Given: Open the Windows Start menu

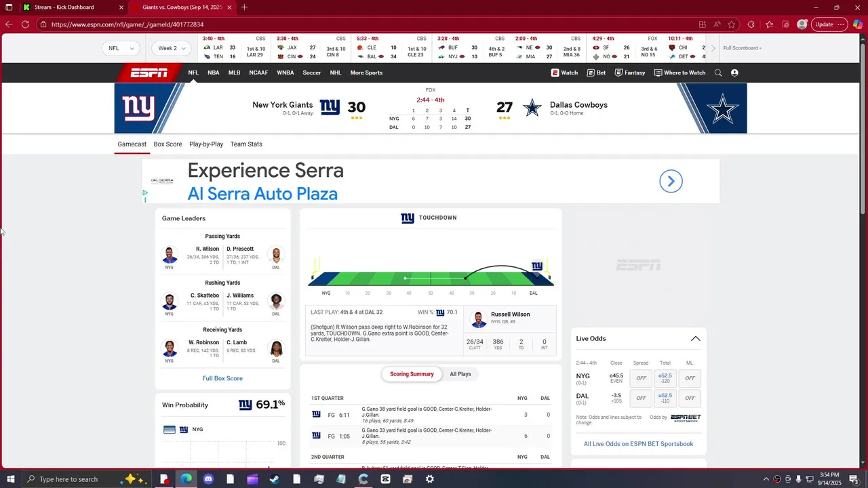Looking at the screenshot, I should (9, 479).
